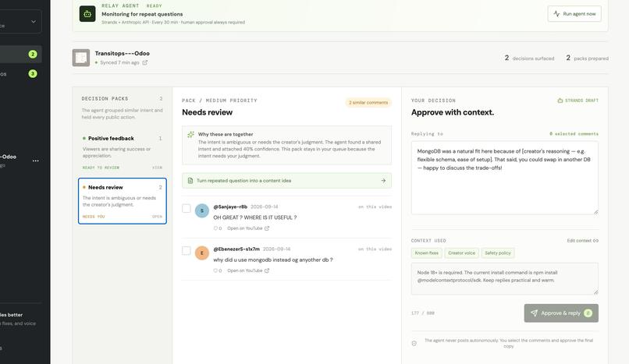The height and width of the screenshot is (364, 629).
Task: Click 'Transitops---Odoo' channel title
Action: (123, 53)
